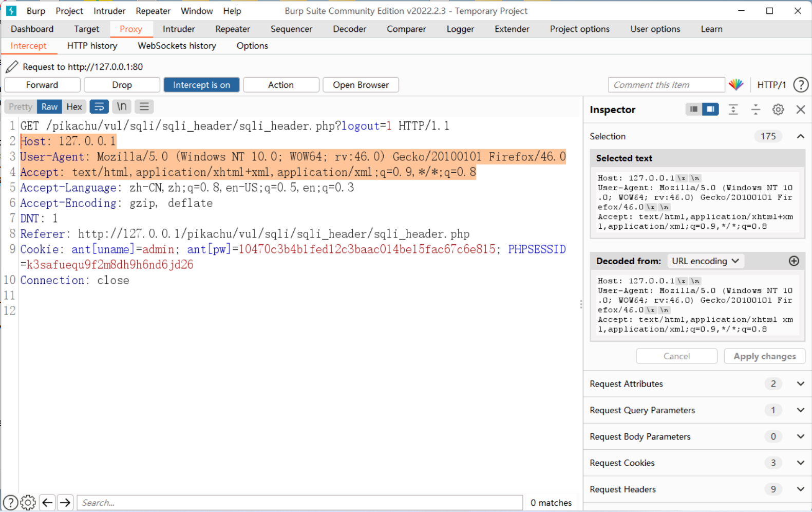Screen dimensions: 812x512
Task: Toggle the line wrap icon in editor toolbar
Action: click(x=99, y=106)
